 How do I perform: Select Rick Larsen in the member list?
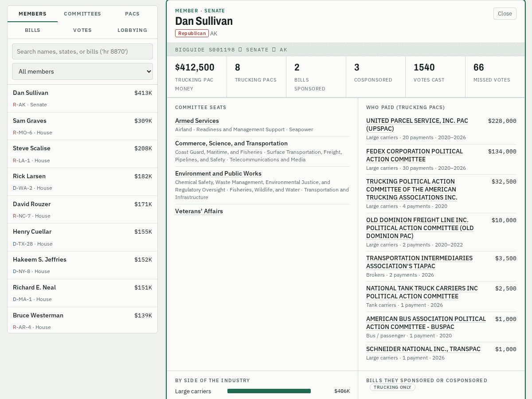pyautogui.click(x=82, y=182)
